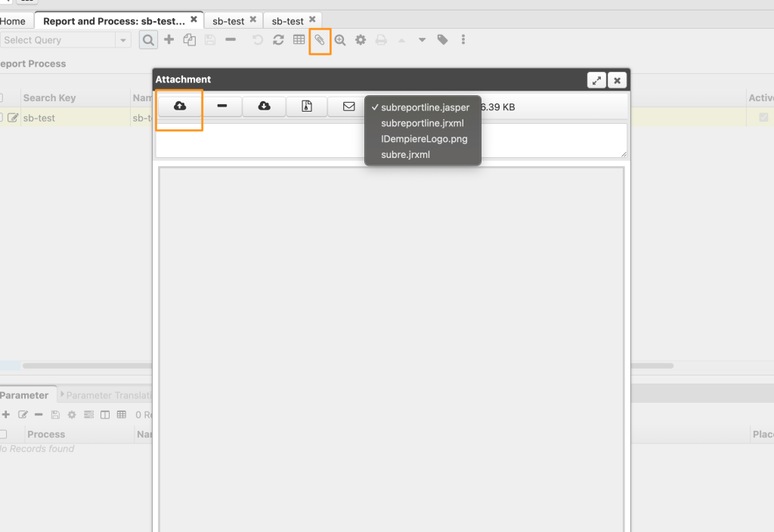Switch to the last sb-test tab
774x532 pixels.
(x=287, y=21)
